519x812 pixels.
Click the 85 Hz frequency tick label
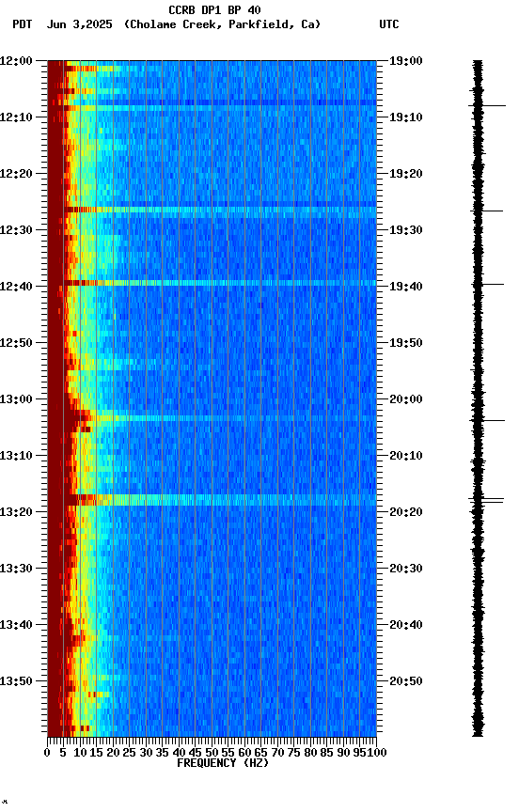point(327,754)
